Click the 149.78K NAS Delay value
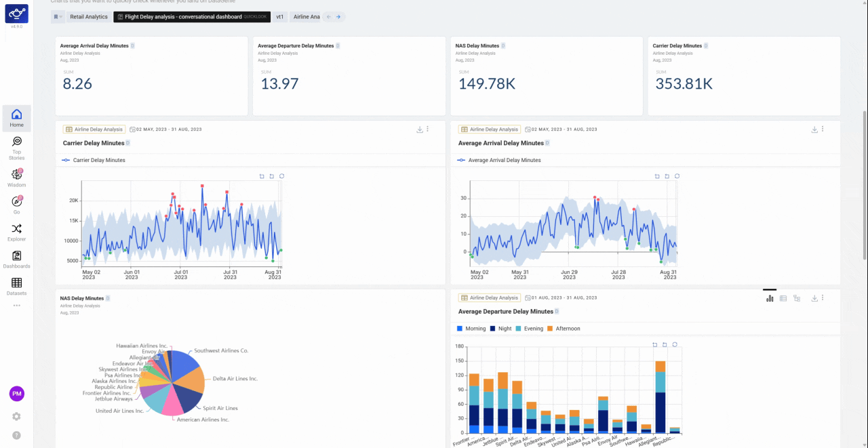This screenshot has width=868, height=448. (x=487, y=84)
